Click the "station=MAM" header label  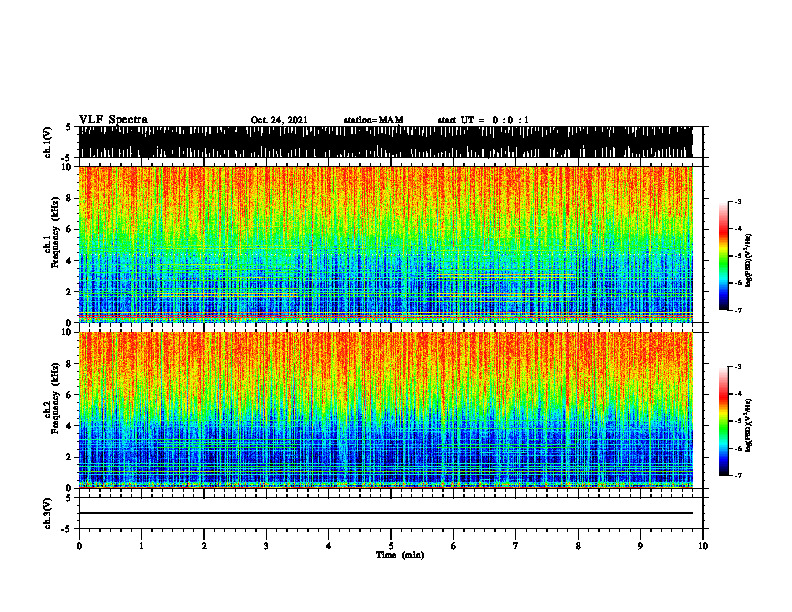[x=373, y=120]
